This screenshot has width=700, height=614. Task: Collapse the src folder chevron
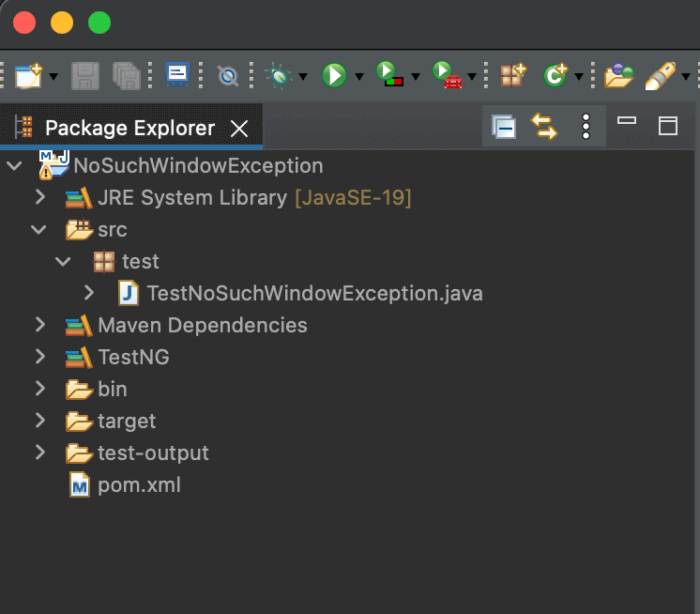38,230
